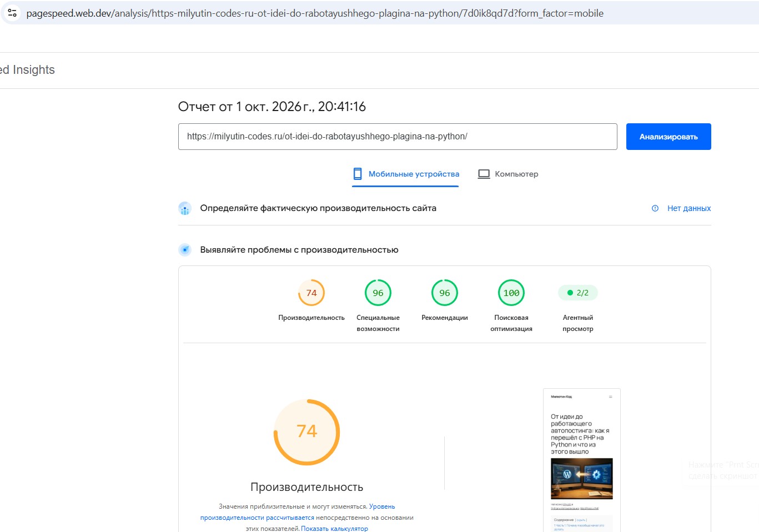Image resolution: width=759 pixels, height=532 pixels.
Task: Click the large 74 performance gauge
Action: 307,432
